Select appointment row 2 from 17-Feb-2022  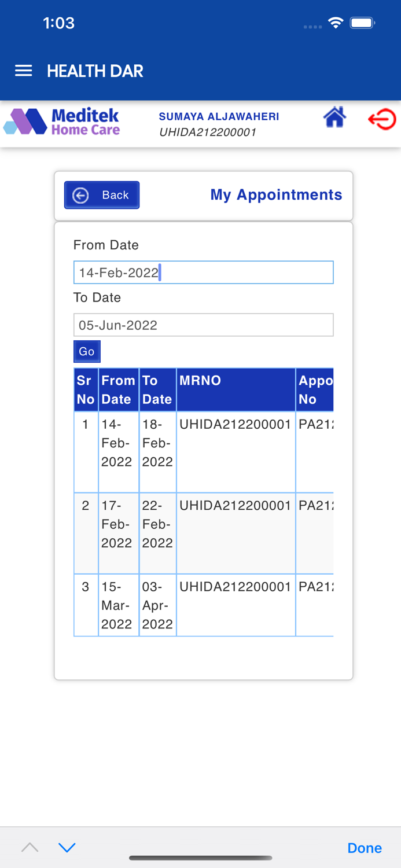[x=204, y=533]
